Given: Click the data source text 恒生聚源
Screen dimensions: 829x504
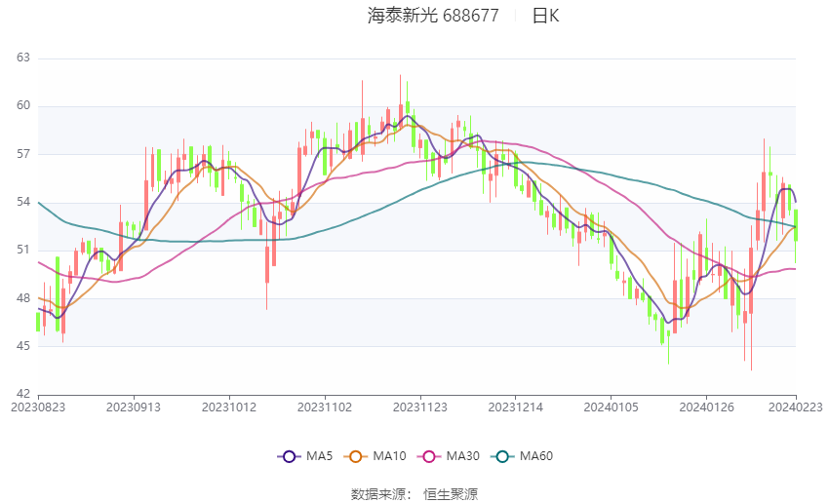Looking at the screenshot, I should pyautogui.click(x=451, y=494).
